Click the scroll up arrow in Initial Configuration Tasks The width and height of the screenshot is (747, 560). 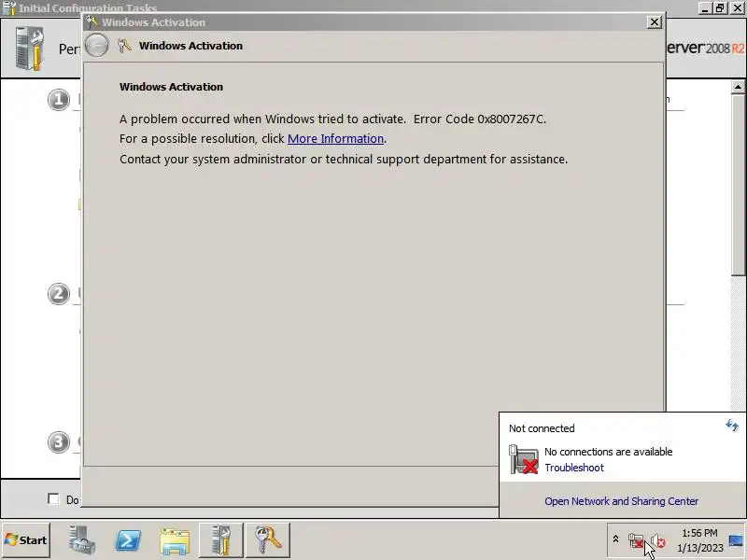tap(738, 87)
